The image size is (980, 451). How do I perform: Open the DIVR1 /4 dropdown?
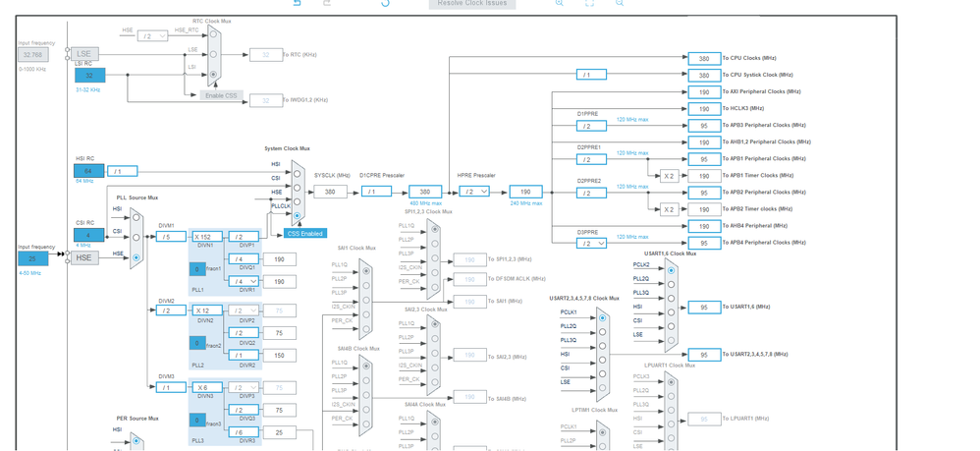click(x=244, y=281)
